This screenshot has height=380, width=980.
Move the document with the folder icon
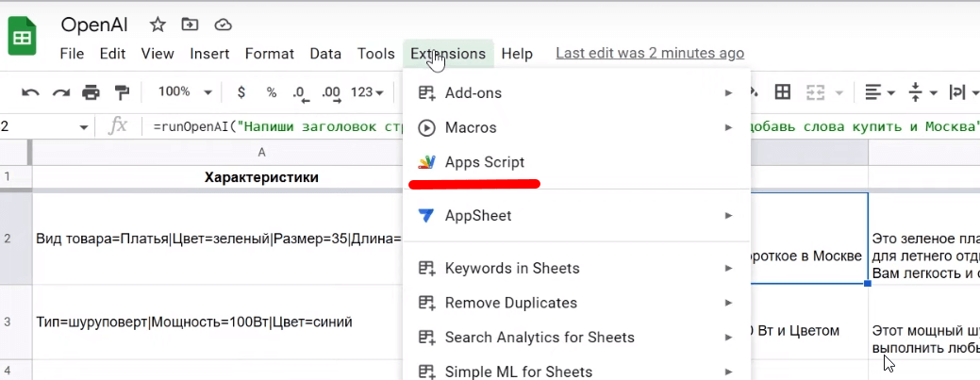190,25
